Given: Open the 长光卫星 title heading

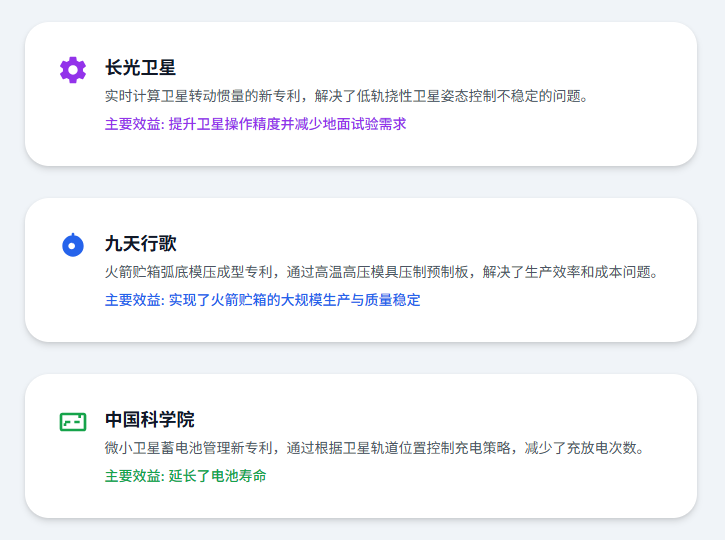Looking at the screenshot, I should pyautogui.click(x=140, y=68).
